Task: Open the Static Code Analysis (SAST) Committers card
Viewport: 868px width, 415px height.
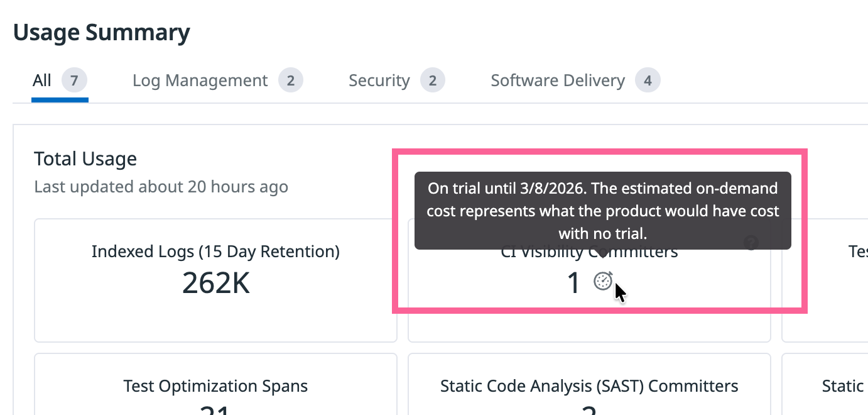Action: (589, 385)
